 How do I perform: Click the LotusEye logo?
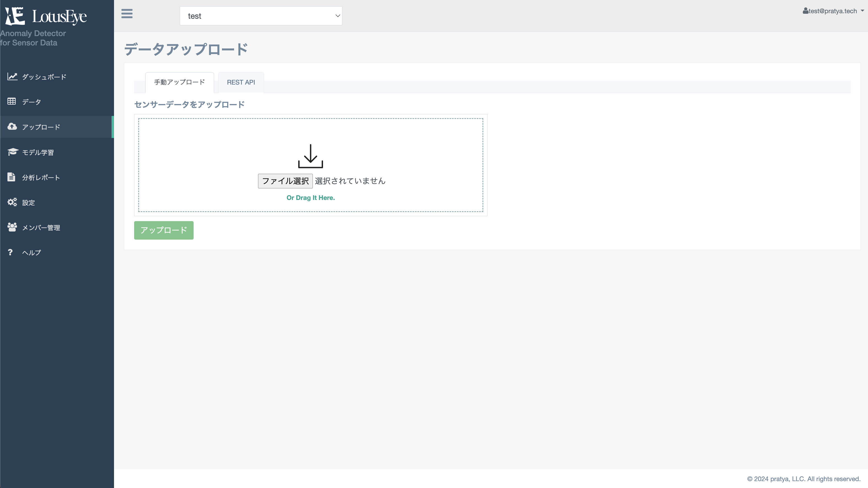tap(46, 16)
